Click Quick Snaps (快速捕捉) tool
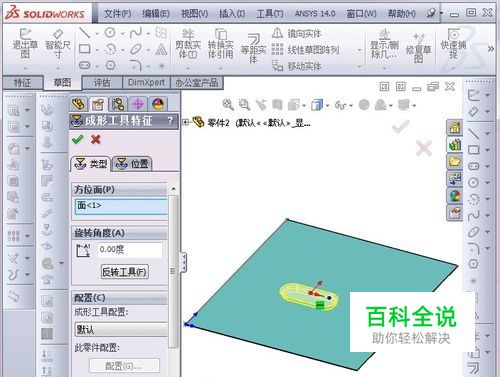Image resolution: width=500 pixels, height=377 pixels. (x=453, y=43)
